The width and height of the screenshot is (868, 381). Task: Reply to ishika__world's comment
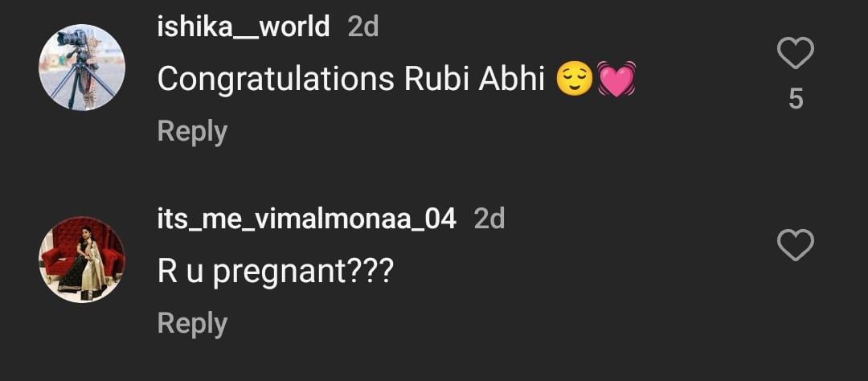click(x=192, y=131)
